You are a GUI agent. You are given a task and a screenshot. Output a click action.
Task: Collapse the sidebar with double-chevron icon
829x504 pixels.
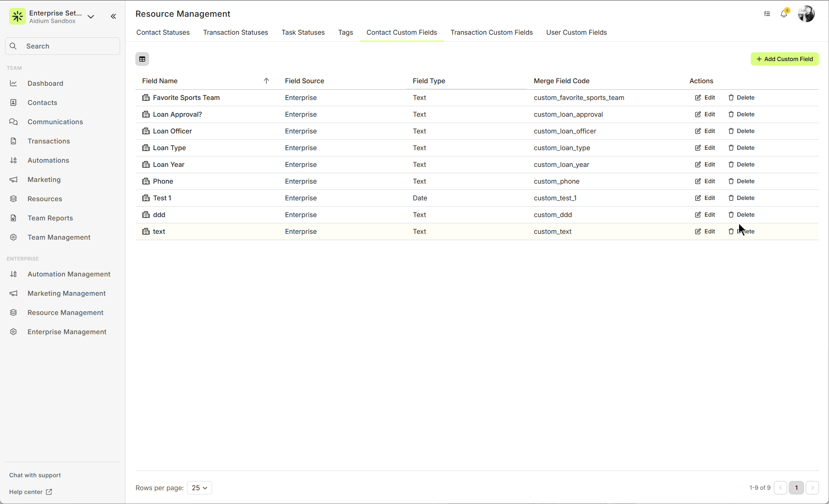(113, 16)
